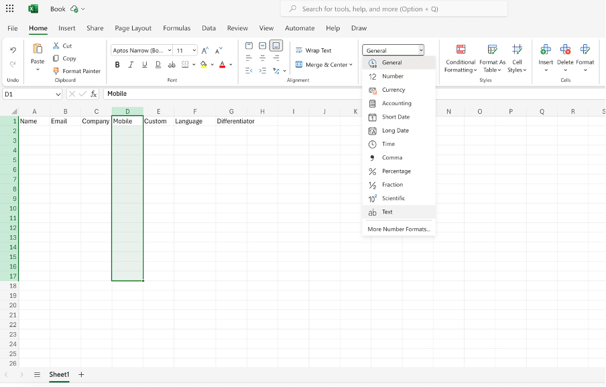Click the Redo arrow icon

tap(13, 64)
